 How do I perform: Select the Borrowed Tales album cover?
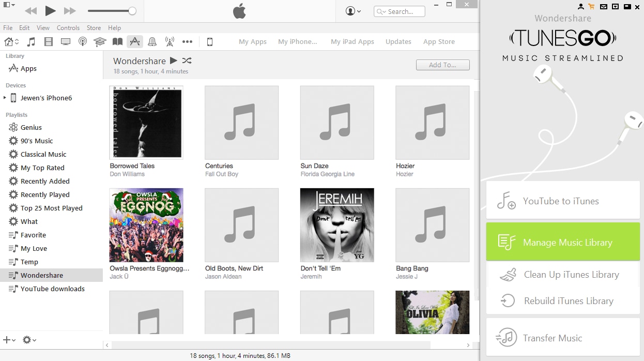(146, 123)
